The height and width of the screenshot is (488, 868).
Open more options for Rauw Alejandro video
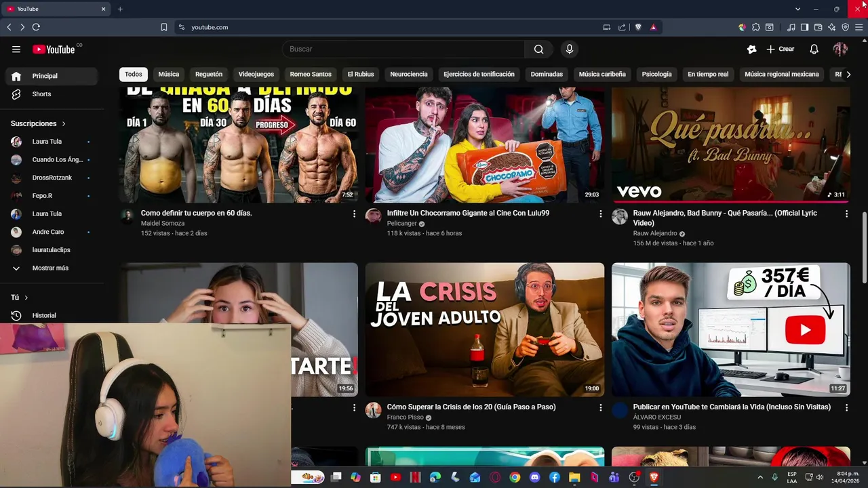(x=846, y=213)
